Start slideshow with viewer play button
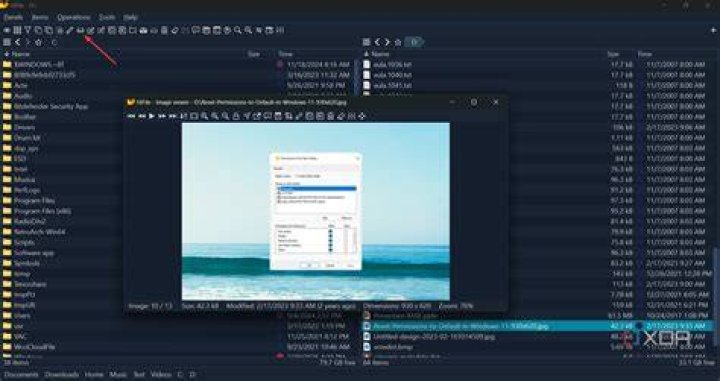720x381 pixels. coord(152,116)
